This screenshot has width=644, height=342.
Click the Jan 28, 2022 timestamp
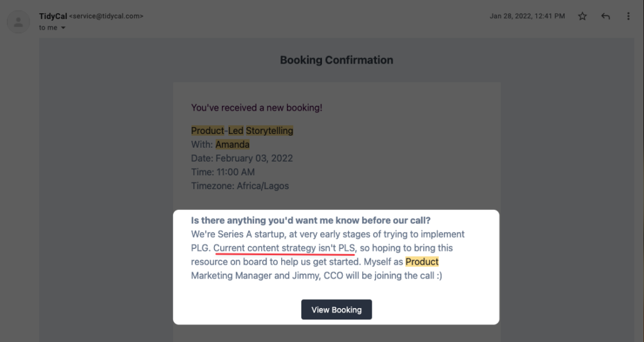point(527,16)
